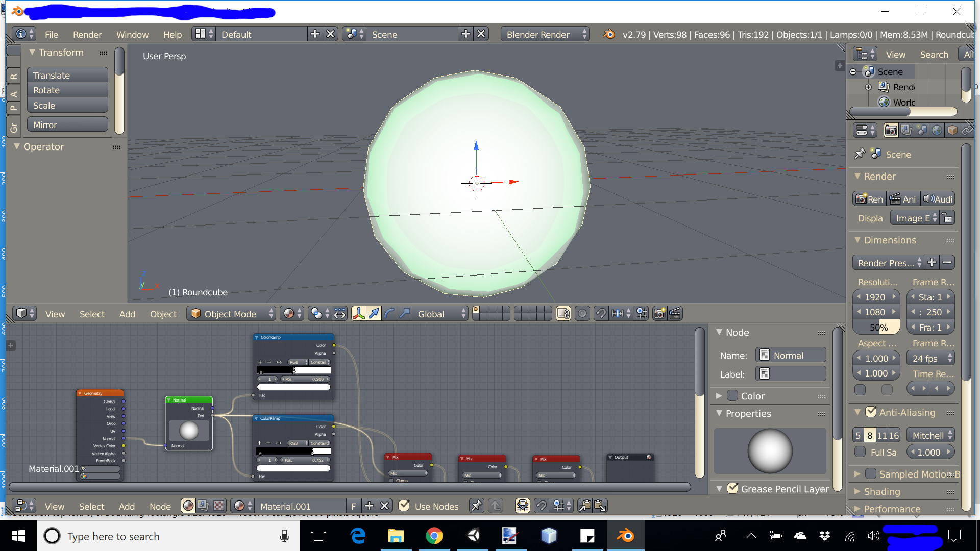This screenshot has height=551, width=980.
Task: Open the Object properties tab (cube icon)
Action: coord(952,130)
